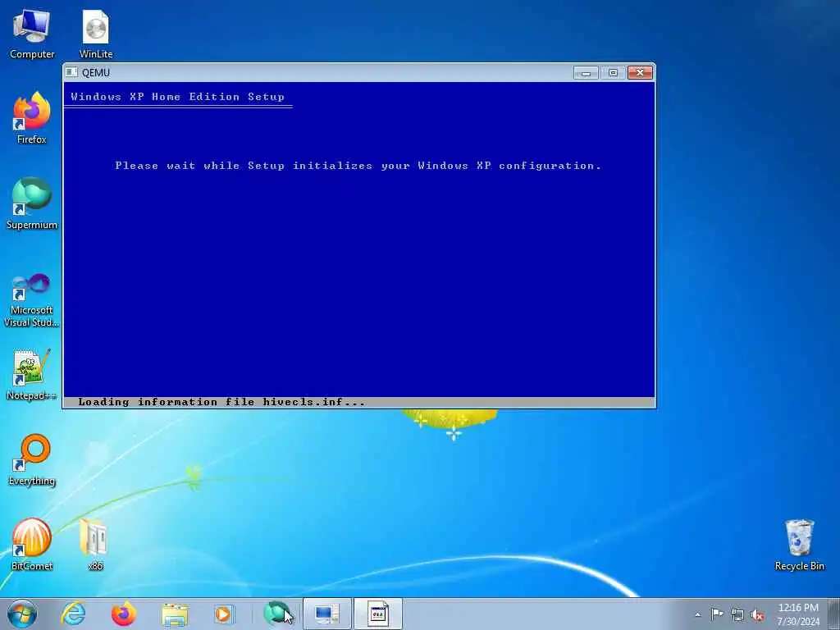Switch to the QEMU taskbar window button

326,614
